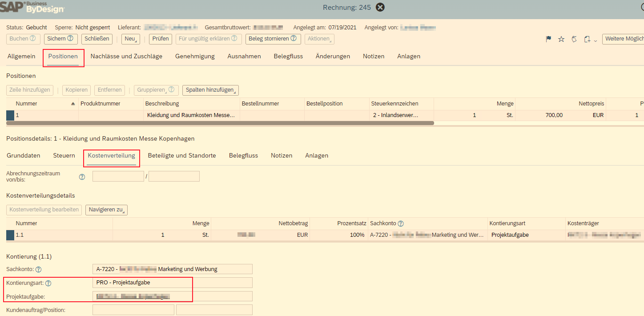This screenshot has height=316, width=644.
Task: Open the Notizen sub-tab in position details
Action: point(282,155)
